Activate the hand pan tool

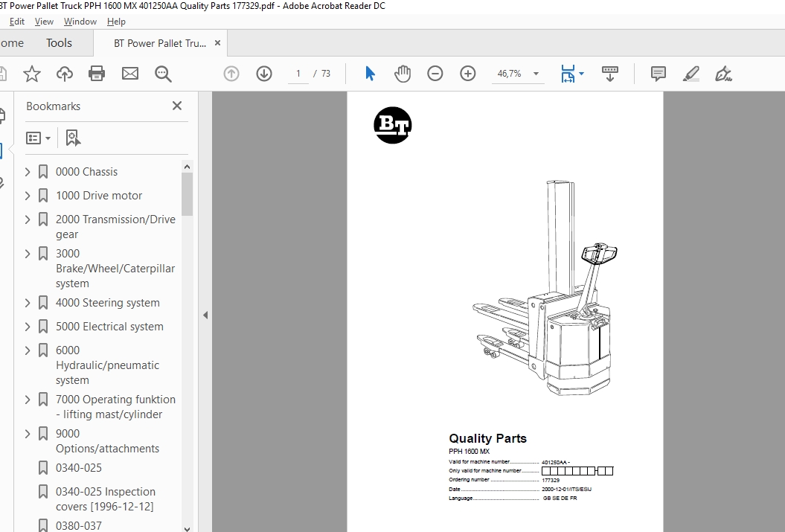[x=403, y=74]
